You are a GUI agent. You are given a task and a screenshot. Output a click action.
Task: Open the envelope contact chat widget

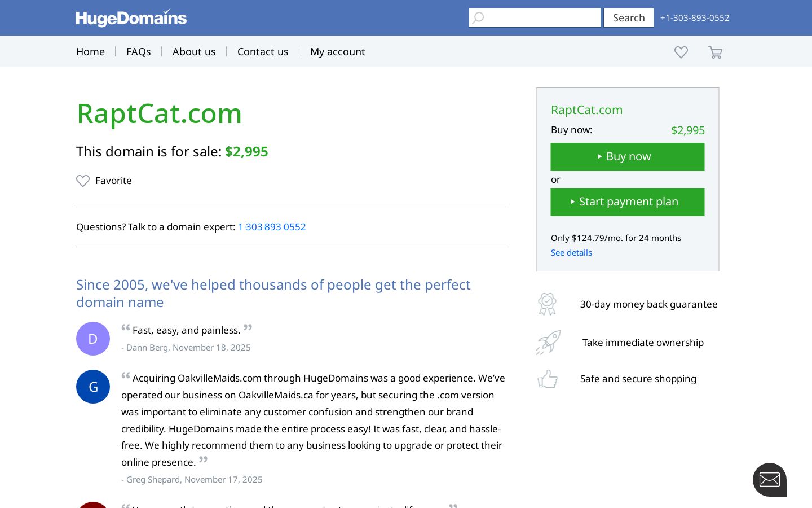click(770, 480)
